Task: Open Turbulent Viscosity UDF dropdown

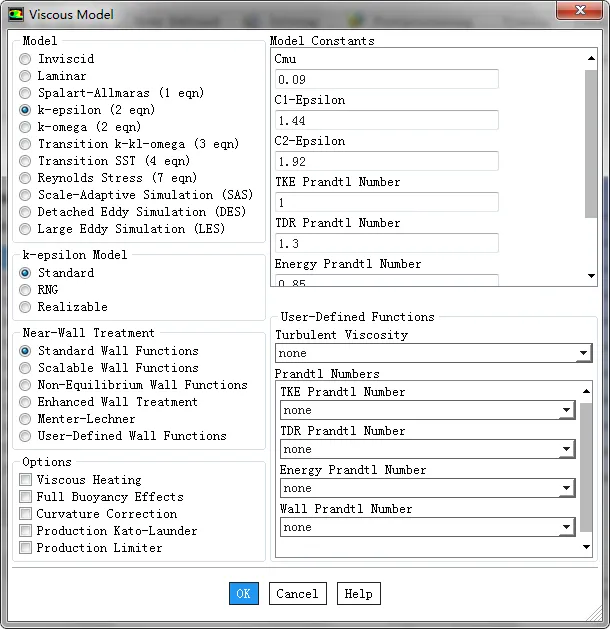Action: [x=434, y=353]
